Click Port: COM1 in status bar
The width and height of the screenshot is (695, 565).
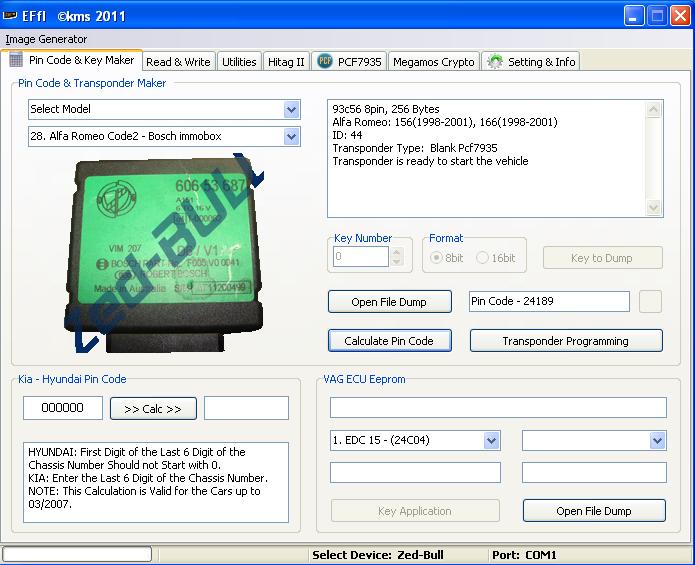tap(524, 555)
